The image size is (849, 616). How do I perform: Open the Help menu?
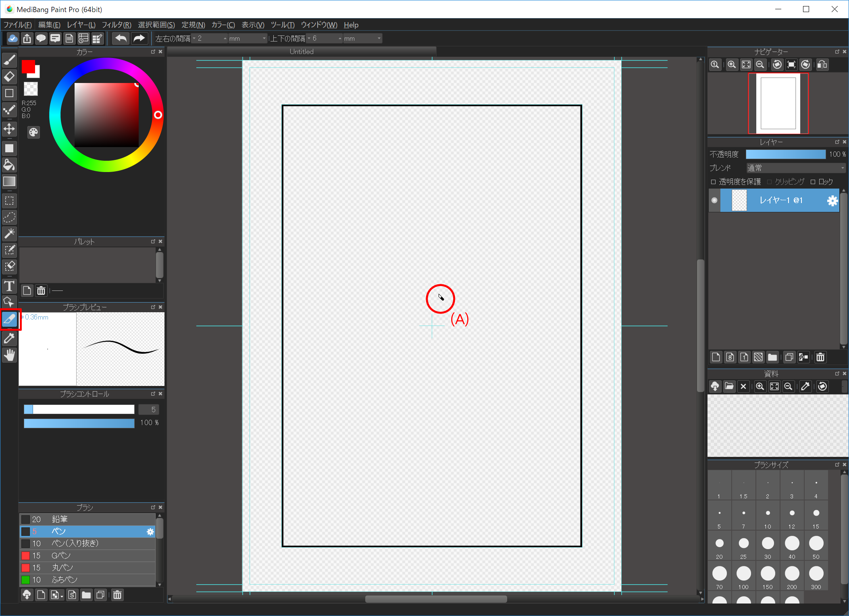(351, 25)
